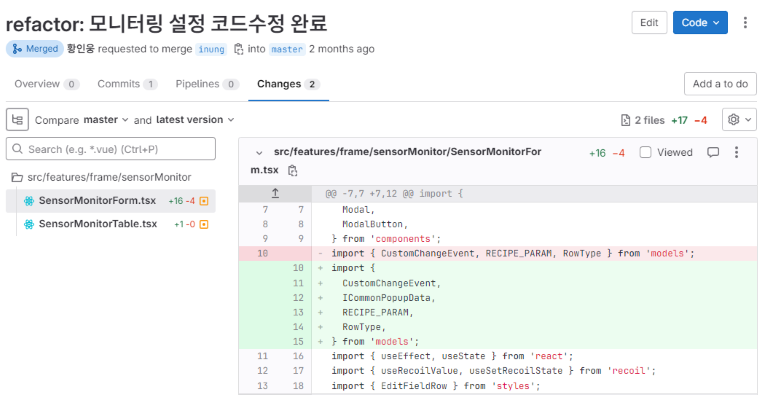Copy file path clipboard icon

click(x=292, y=171)
